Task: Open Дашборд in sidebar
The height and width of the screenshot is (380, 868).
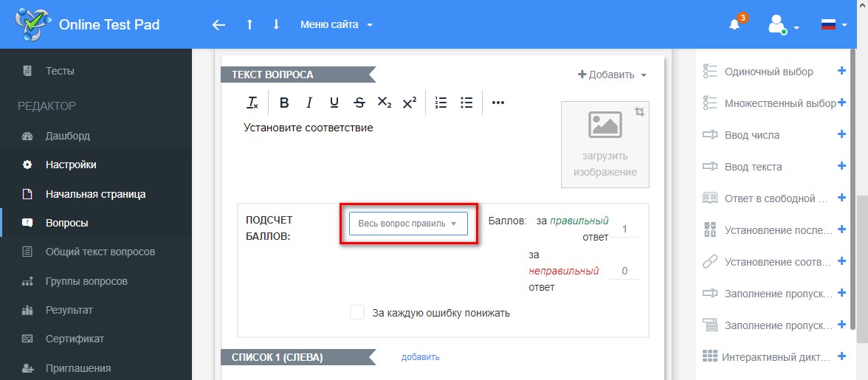Action: click(x=68, y=136)
